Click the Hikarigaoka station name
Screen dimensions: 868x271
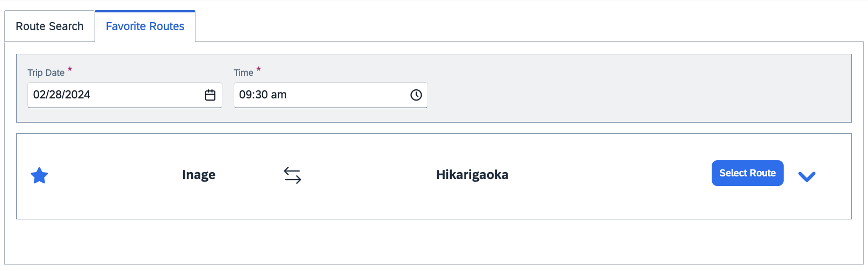(x=472, y=175)
